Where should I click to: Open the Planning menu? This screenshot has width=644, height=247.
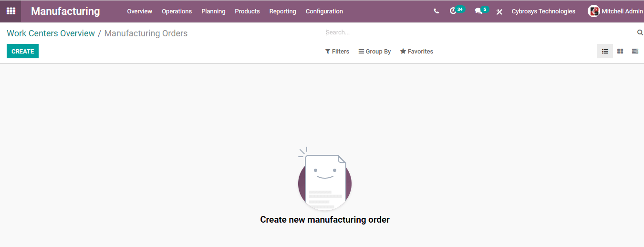[213, 11]
